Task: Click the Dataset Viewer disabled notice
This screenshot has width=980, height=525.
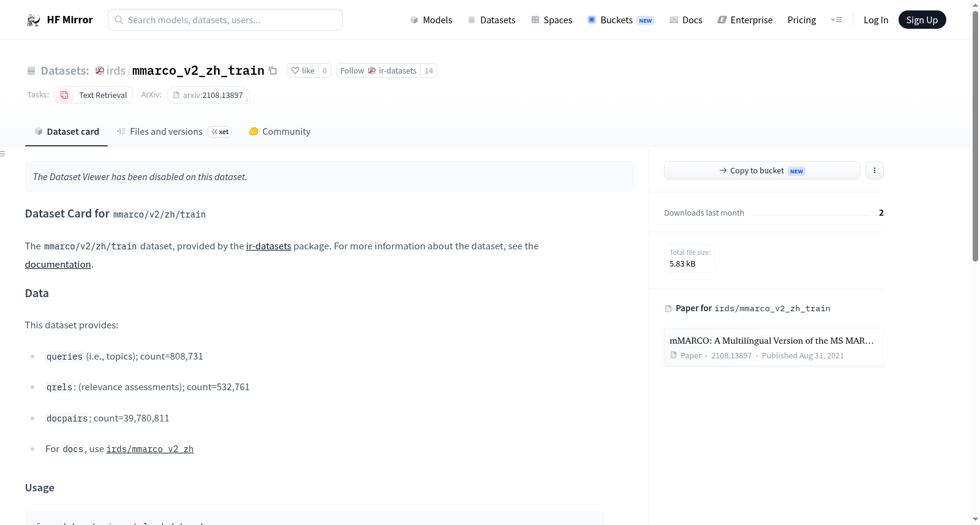Action: pyautogui.click(x=329, y=176)
